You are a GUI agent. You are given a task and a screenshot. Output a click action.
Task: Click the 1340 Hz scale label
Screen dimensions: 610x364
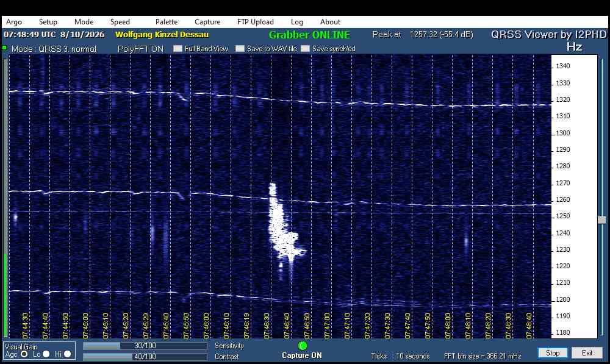point(563,66)
